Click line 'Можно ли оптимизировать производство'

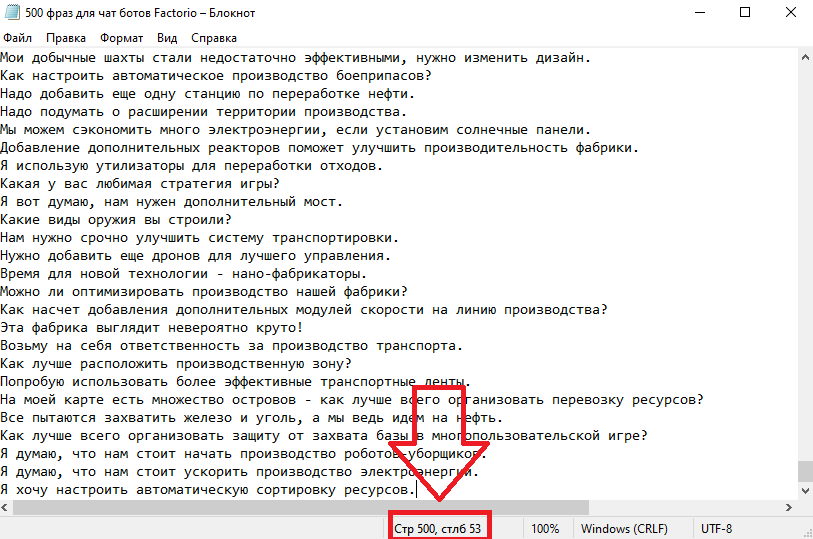click(x=204, y=292)
